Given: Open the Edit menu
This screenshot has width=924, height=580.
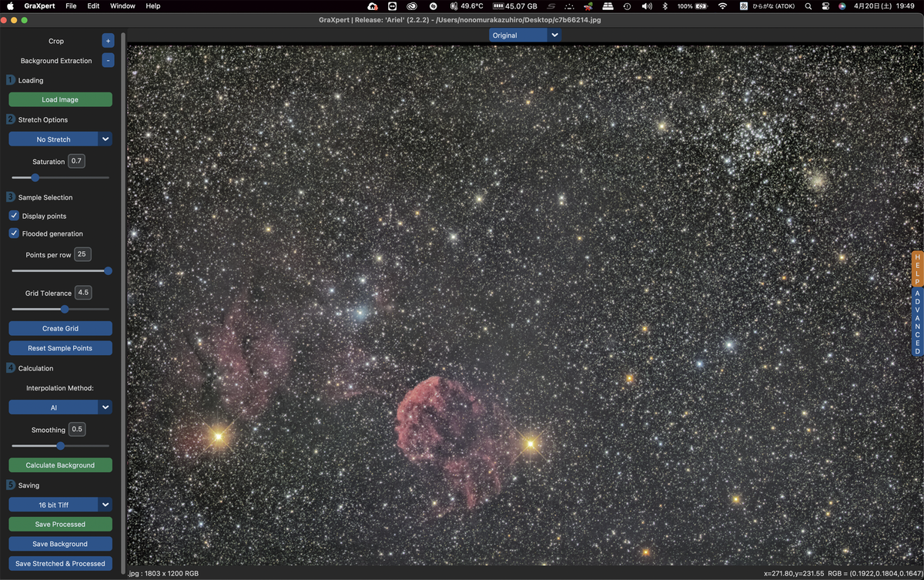Looking at the screenshot, I should pos(93,6).
